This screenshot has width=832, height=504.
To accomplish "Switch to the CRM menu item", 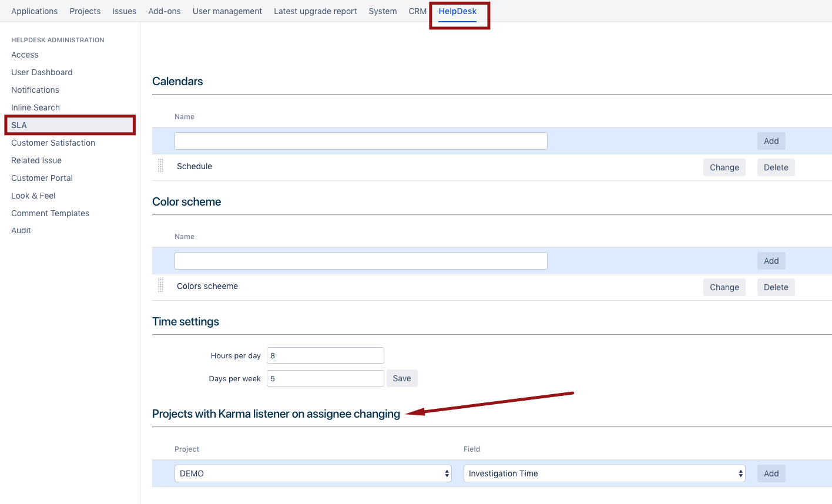I will click(417, 11).
